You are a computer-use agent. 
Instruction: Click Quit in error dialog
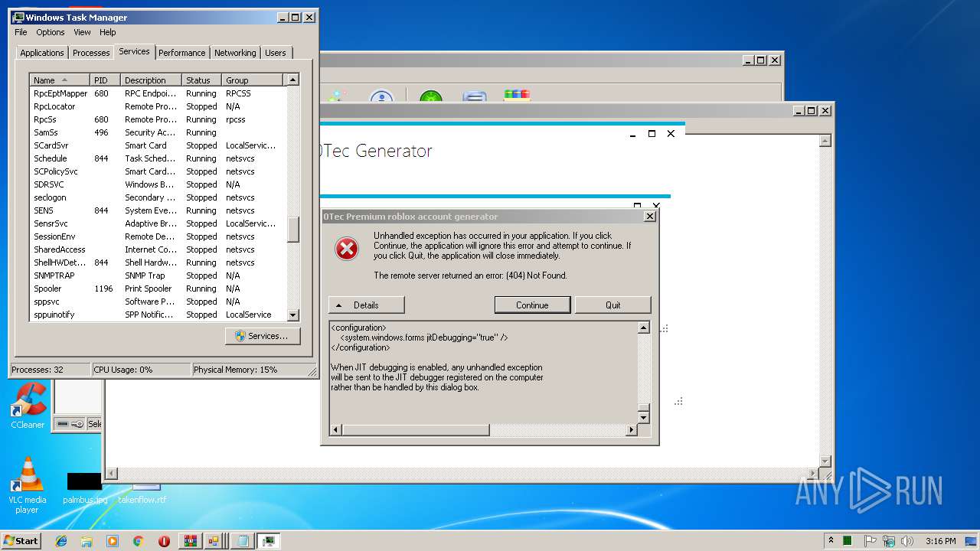(612, 305)
